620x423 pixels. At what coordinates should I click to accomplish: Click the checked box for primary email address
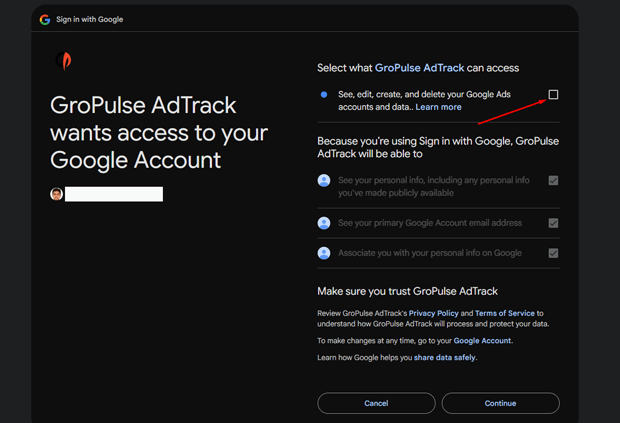click(553, 223)
